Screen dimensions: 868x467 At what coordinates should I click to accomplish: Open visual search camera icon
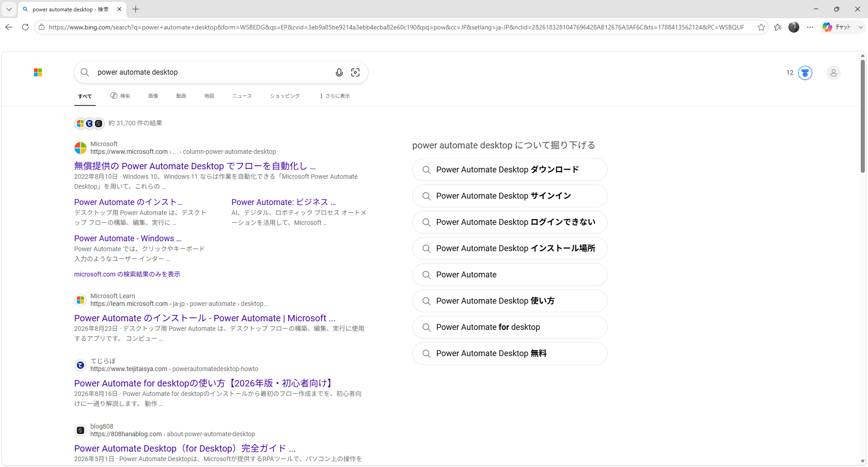coord(355,72)
